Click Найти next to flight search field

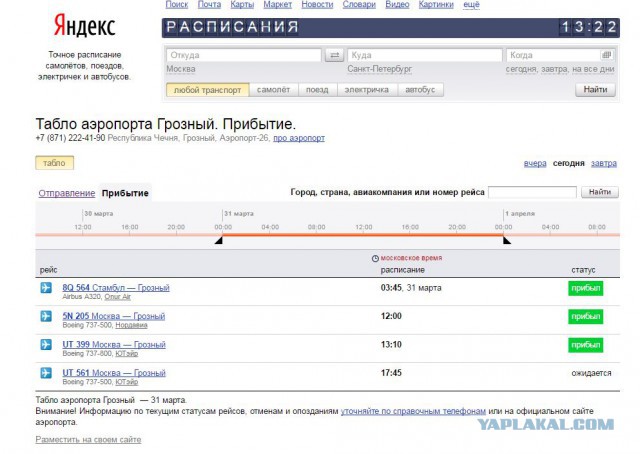tap(600, 192)
